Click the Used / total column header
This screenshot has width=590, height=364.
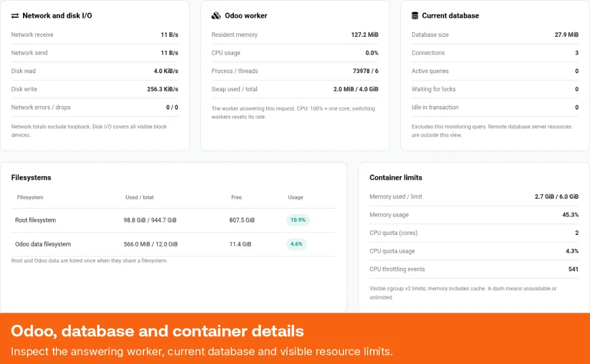[x=139, y=197]
